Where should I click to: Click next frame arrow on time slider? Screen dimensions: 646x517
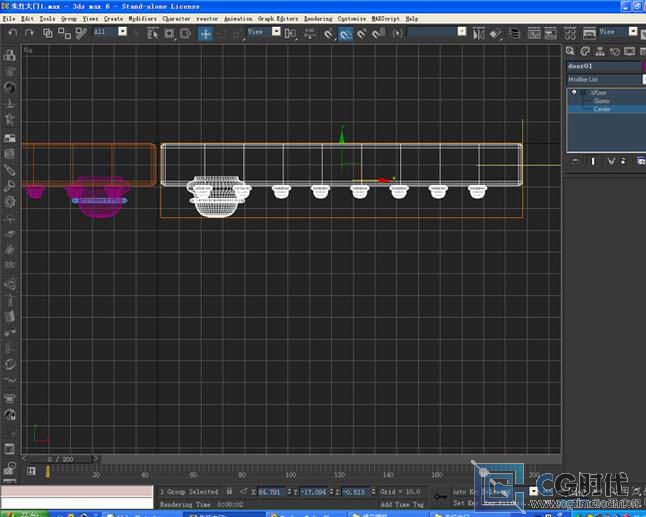[96, 459]
